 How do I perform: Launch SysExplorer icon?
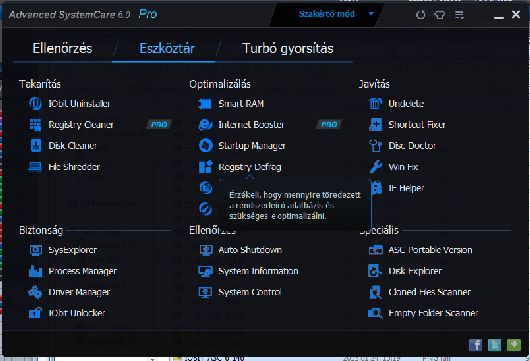35,250
